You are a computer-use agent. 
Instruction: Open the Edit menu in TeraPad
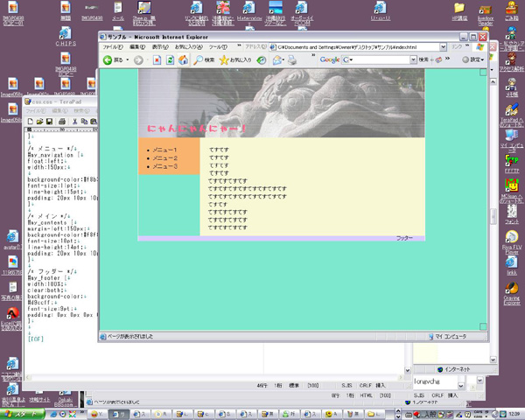59,111
